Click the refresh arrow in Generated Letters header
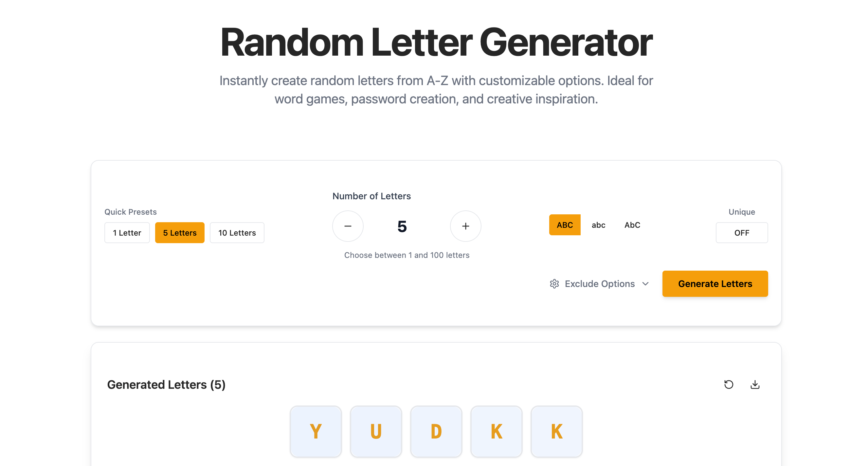 [729, 385]
